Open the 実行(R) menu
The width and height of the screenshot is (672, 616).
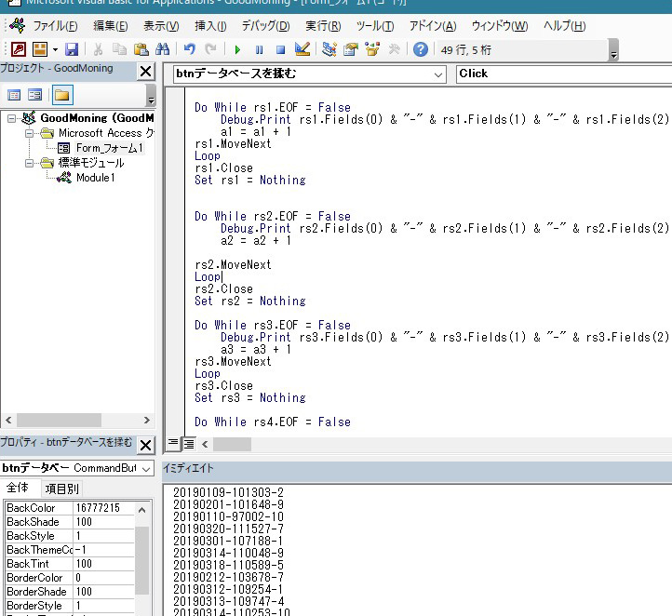click(x=323, y=26)
